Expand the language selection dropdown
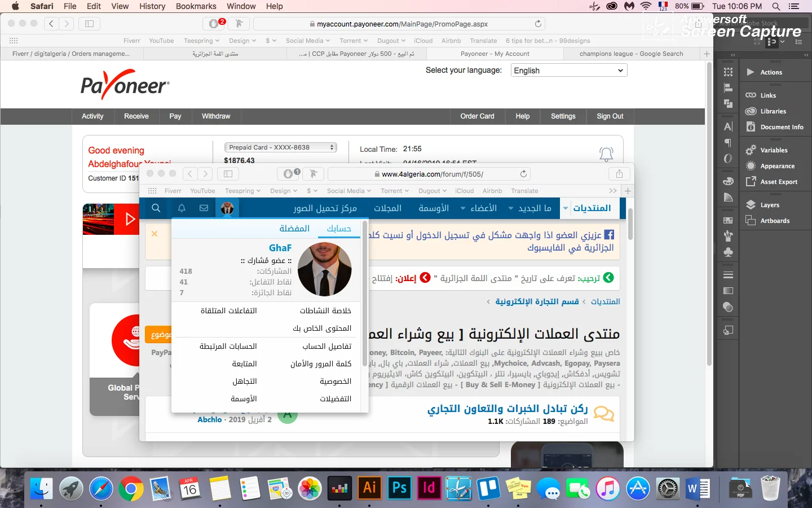812x508 pixels. 568,71
